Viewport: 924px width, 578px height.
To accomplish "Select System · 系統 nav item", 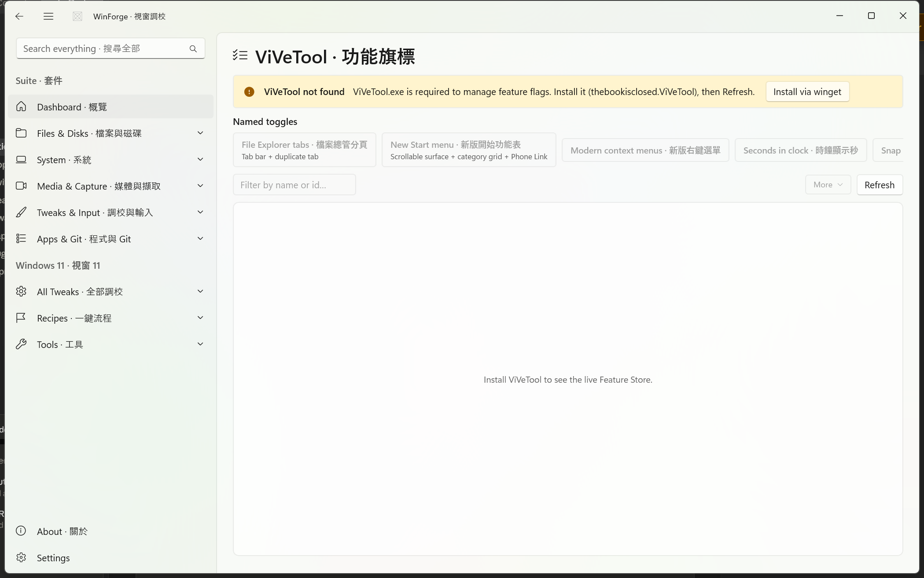I will click(110, 159).
